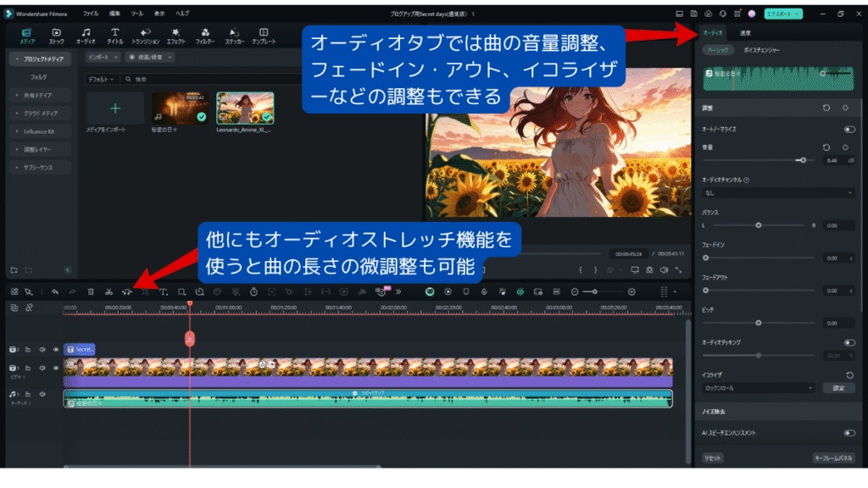Open the トランジション (Transitions) library
Image resolution: width=868 pixels, height=488 pixels.
click(145, 36)
